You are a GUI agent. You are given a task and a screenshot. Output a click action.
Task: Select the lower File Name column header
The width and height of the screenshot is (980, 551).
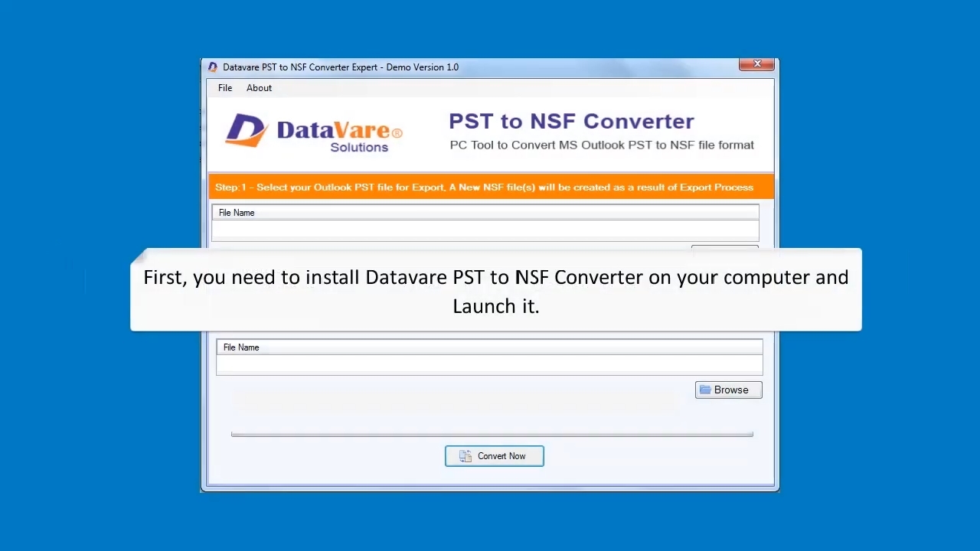click(x=241, y=347)
